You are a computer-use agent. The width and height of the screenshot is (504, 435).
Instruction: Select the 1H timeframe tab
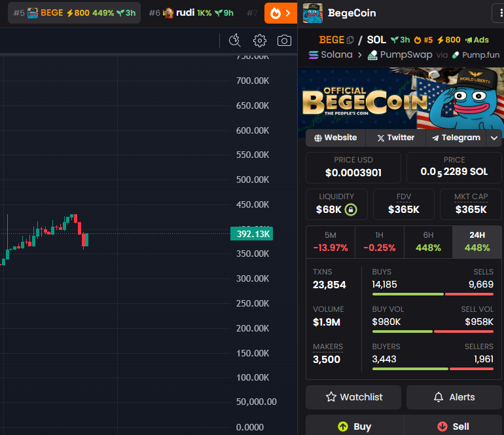379,242
